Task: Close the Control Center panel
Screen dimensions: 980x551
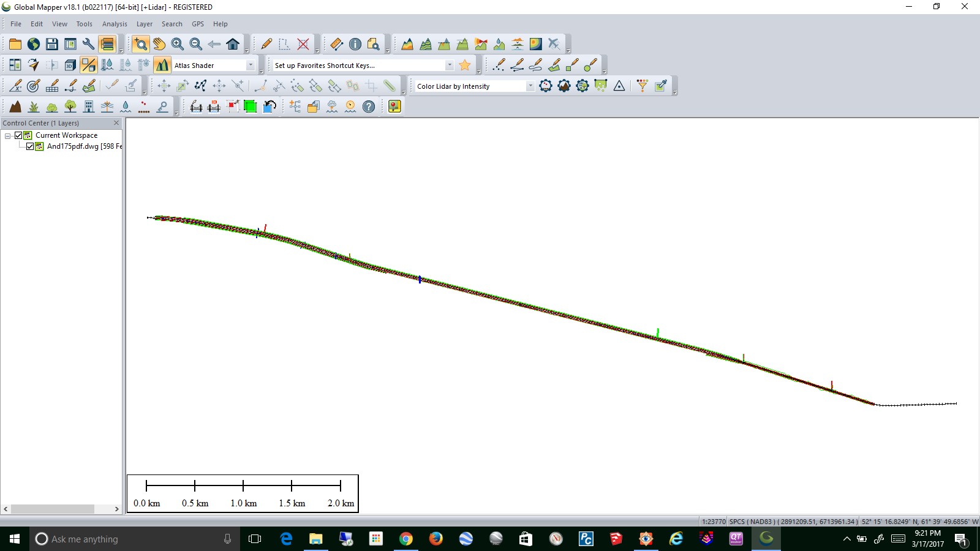Action: click(116, 123)
